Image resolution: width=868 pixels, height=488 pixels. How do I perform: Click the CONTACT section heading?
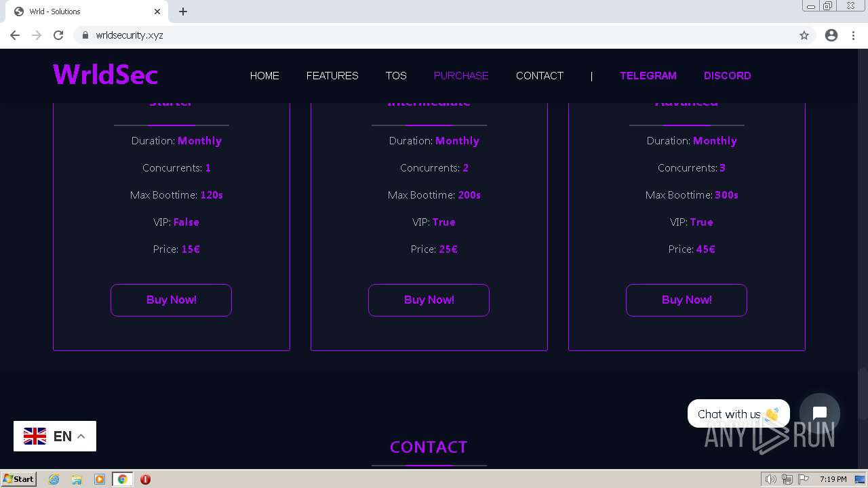[429, 447]
